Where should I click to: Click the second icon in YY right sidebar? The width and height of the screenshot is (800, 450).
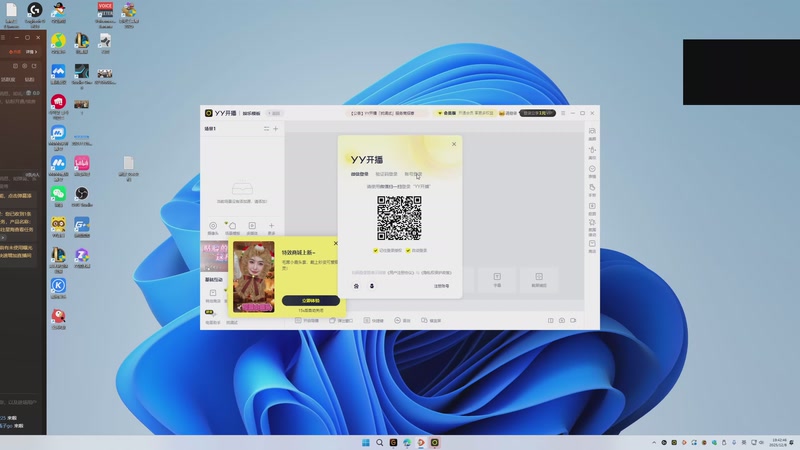pyautogui.click(x=592, y=152)
